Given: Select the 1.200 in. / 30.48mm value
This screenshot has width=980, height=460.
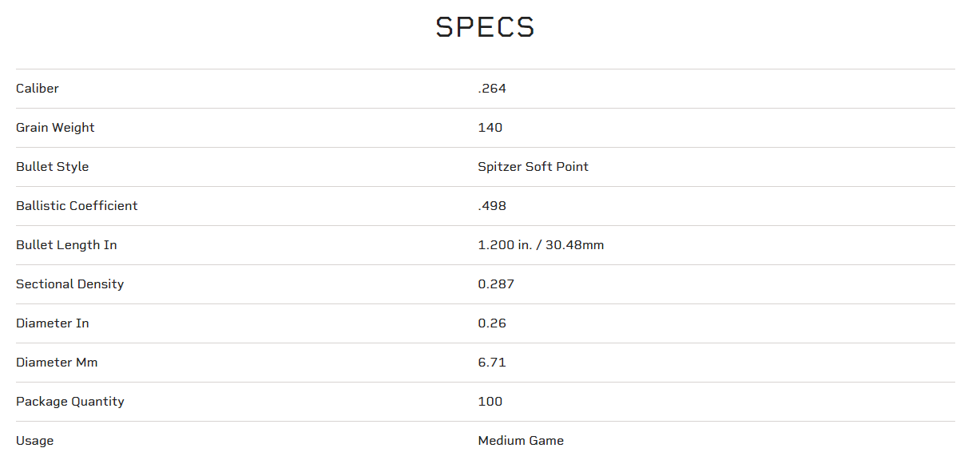Looking at the screenshot, I should [x=541, y=245].
